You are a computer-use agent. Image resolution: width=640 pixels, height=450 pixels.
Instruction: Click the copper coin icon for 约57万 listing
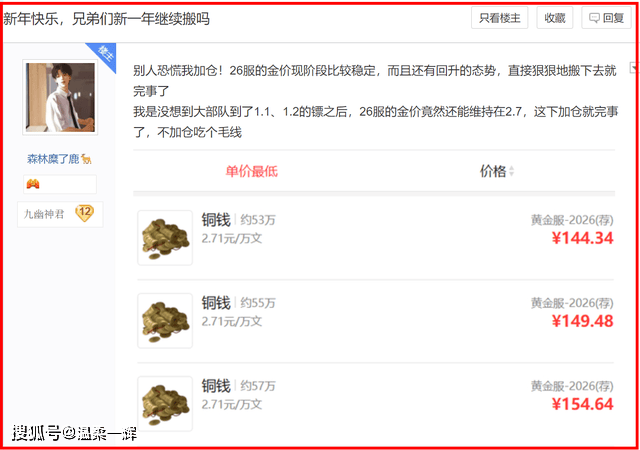click(165, 404)
